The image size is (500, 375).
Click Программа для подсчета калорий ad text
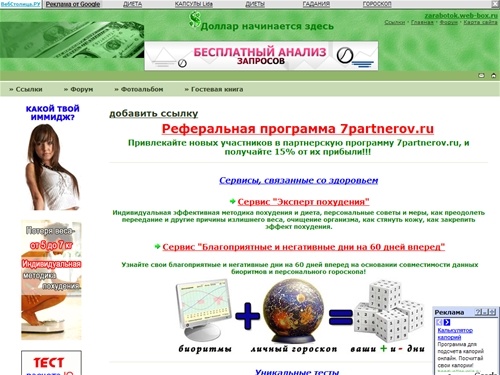point(460,355)
